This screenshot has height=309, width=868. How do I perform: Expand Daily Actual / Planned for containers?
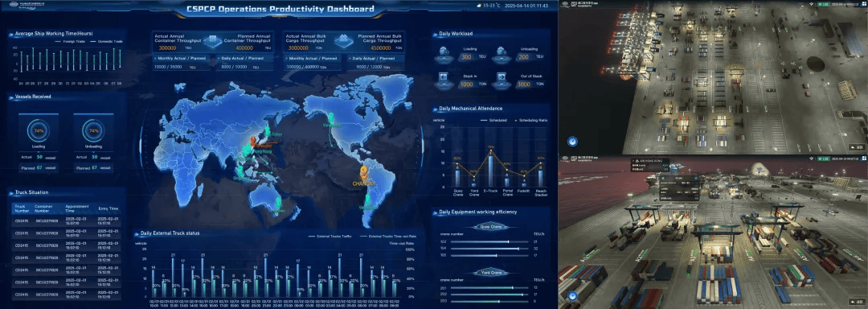pos(242,58)
